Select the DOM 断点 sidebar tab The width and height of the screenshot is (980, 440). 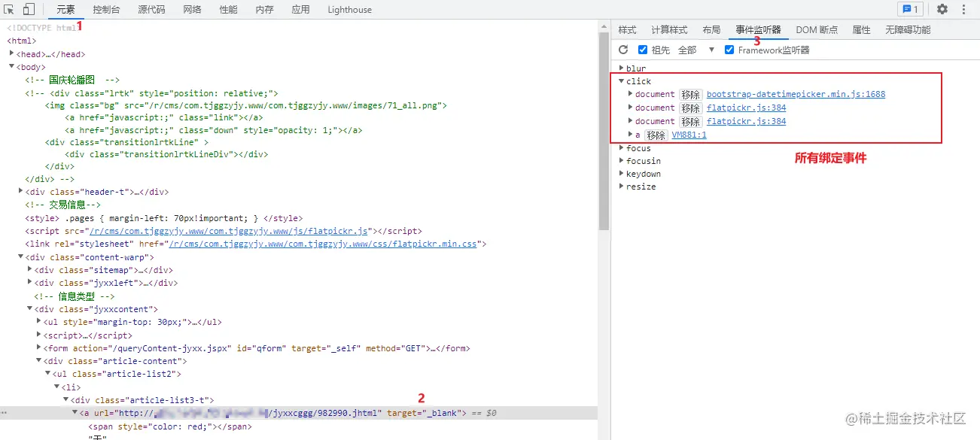click(x=817, y=30)
